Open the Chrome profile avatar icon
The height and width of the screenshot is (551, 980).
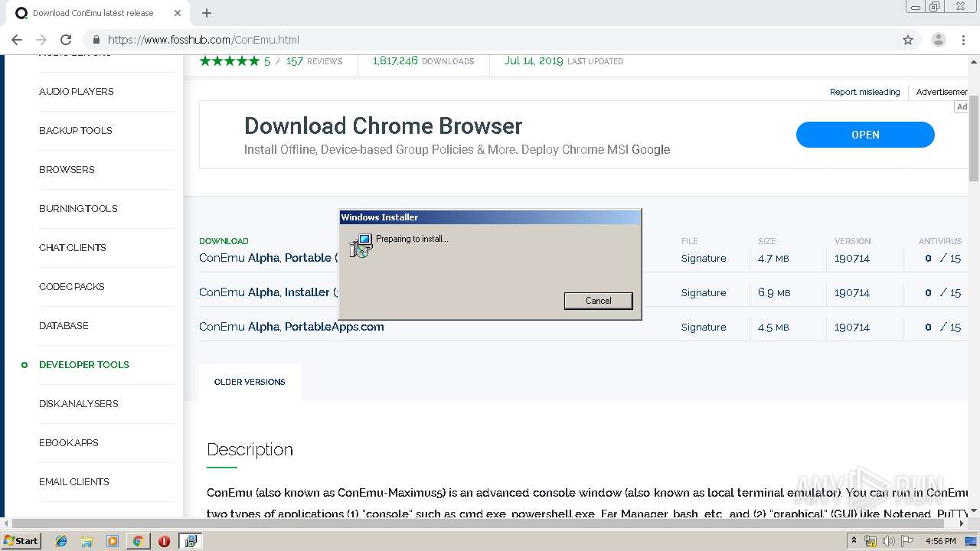tap(939, 40)
